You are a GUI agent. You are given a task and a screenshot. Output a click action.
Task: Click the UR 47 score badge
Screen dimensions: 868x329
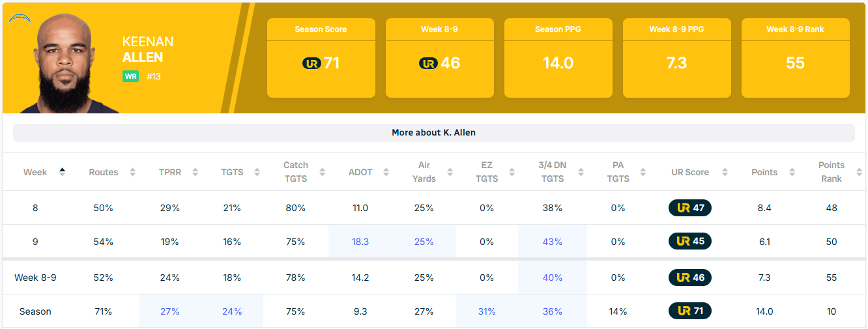pos(690,208)
